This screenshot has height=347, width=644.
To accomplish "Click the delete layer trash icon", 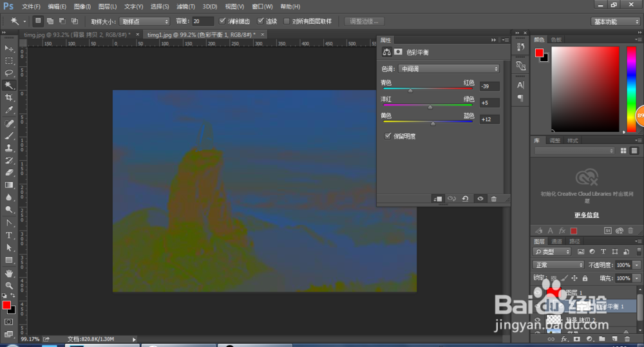I will click(x=627, y=339).
